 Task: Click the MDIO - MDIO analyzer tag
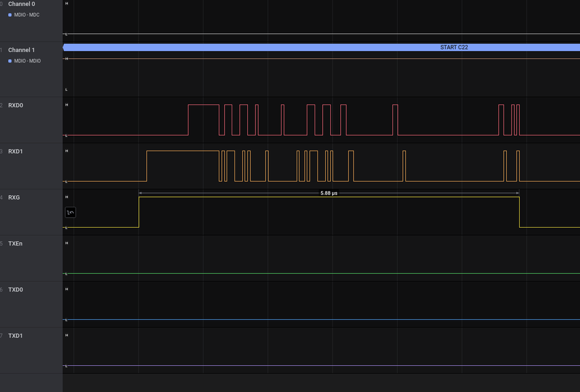[x=27, y=61]
